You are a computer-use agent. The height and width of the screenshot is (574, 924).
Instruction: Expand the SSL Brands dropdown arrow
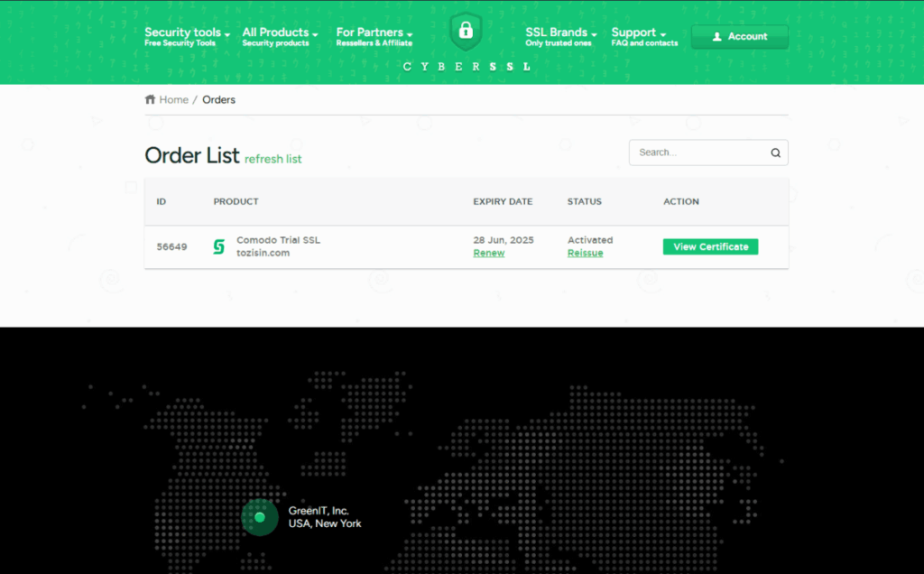(594, 35)
